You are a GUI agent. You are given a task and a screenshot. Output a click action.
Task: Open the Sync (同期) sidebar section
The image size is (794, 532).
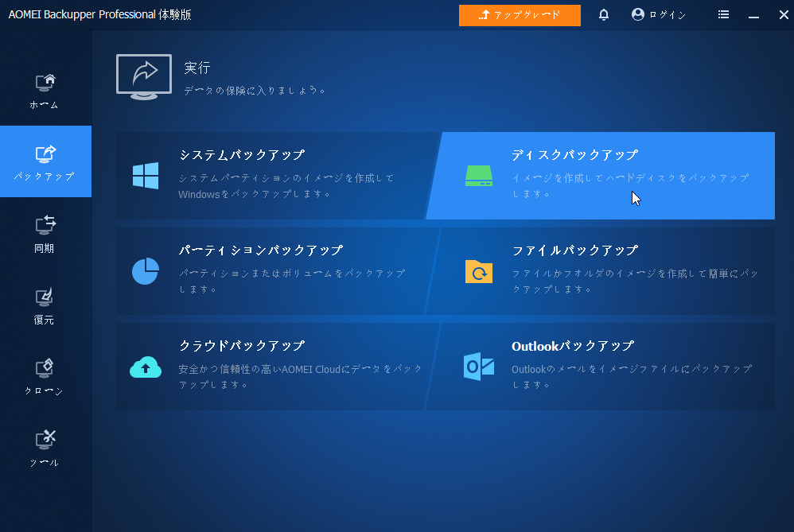pyautogui.click(x=45, y=234)
